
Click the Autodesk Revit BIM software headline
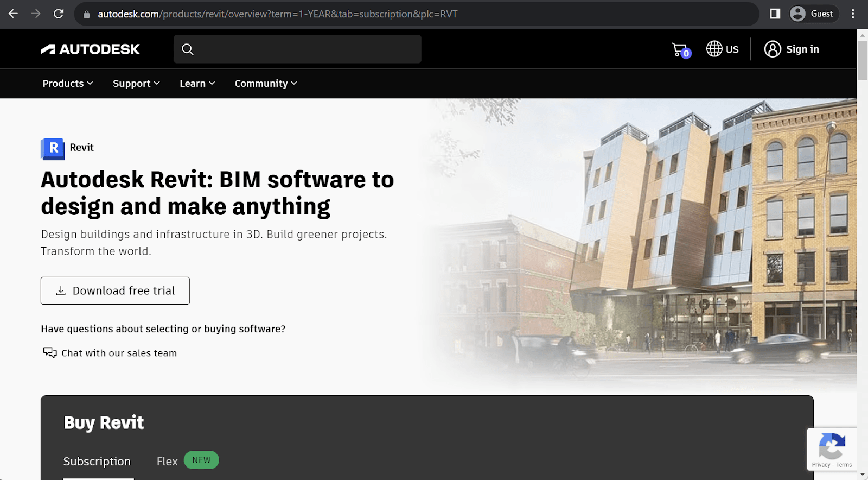click(x=217, y=193)
